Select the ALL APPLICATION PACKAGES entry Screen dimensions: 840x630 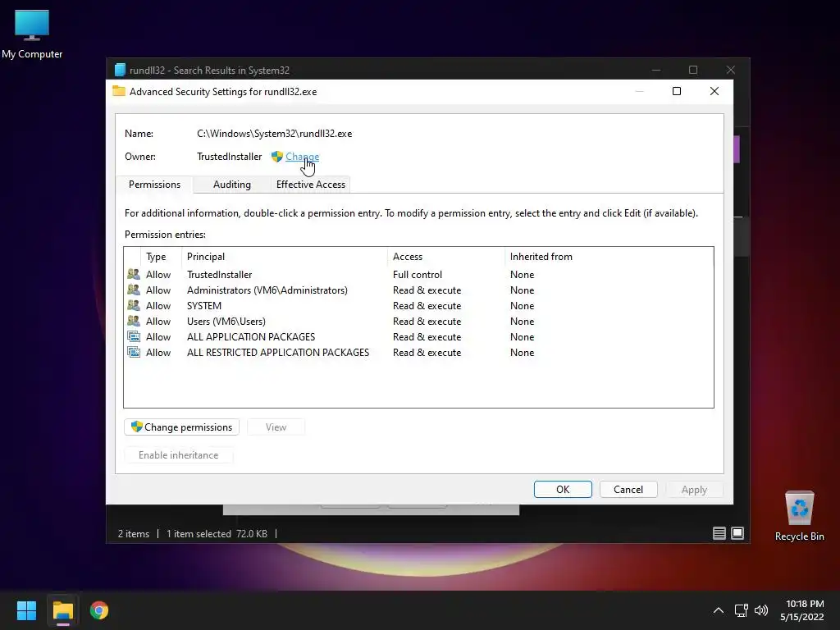coord(418,336)
